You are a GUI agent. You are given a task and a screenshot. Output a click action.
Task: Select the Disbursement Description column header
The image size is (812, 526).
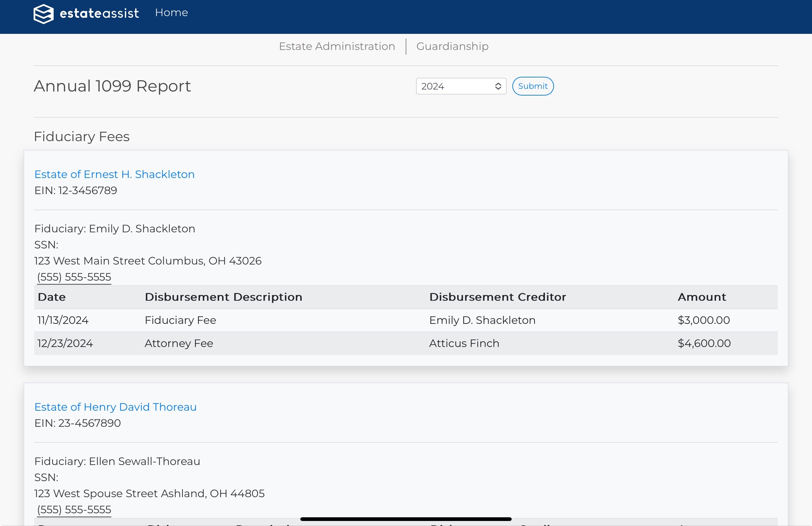223,297
